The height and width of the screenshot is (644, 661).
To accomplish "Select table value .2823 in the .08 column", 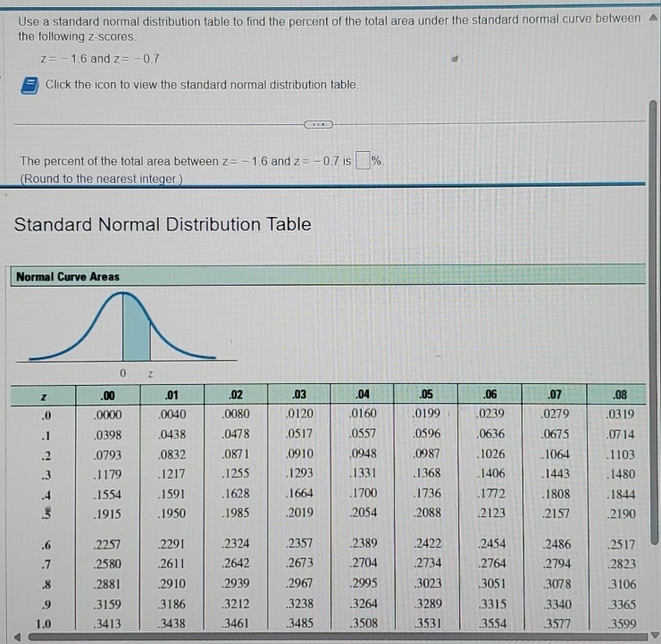I will tap(622, 564).
